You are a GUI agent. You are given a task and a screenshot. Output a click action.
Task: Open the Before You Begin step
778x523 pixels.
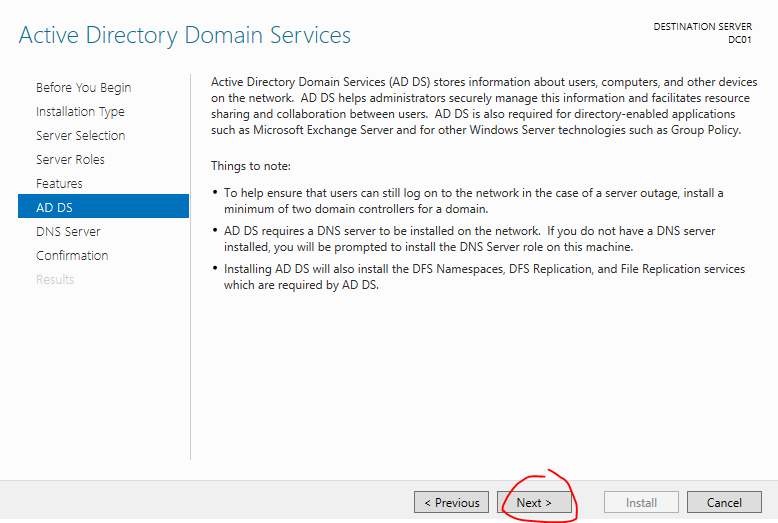pyautogui.click(x=83, y=87)
